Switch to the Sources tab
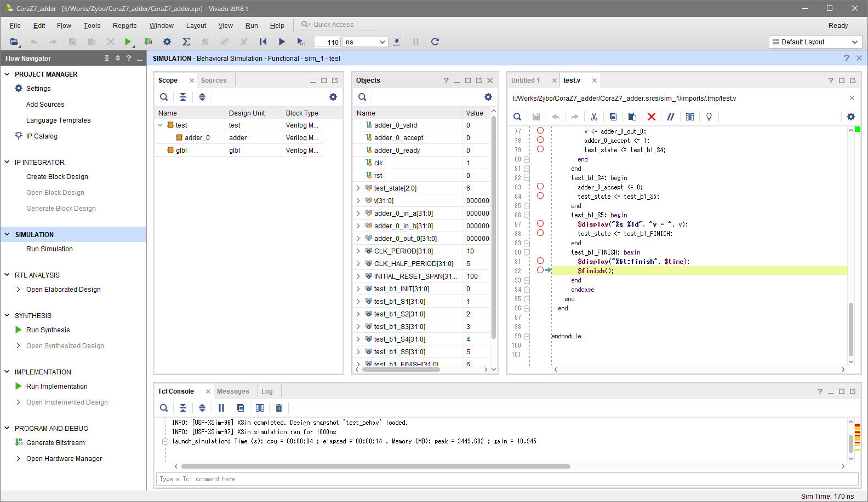868x502 pixels. pos(214,80)
